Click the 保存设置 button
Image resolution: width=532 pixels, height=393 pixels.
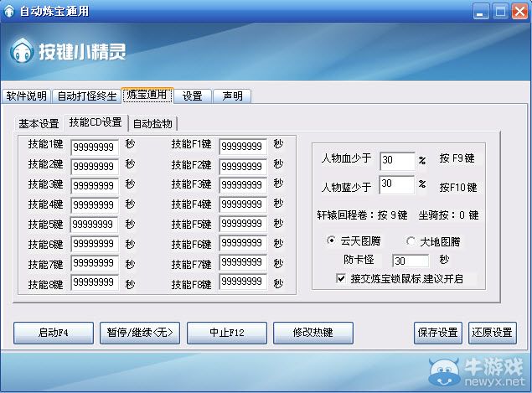point(437,333)
